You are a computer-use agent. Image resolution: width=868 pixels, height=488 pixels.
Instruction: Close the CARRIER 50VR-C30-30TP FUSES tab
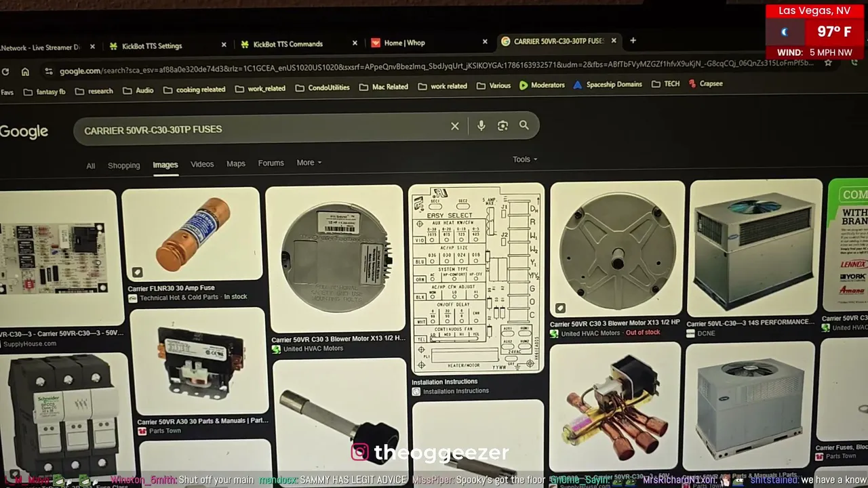tap(614, 41)
